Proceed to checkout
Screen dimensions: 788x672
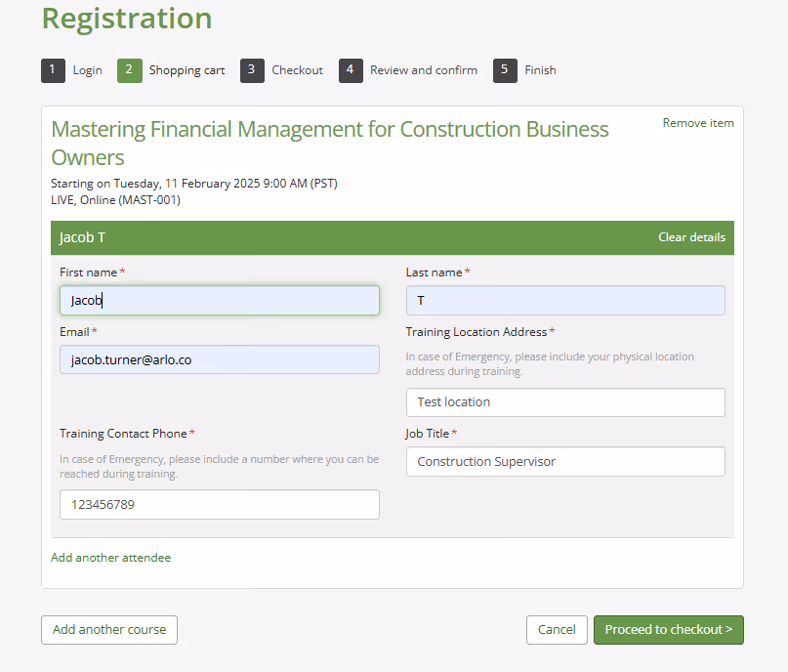coord(668,630)
